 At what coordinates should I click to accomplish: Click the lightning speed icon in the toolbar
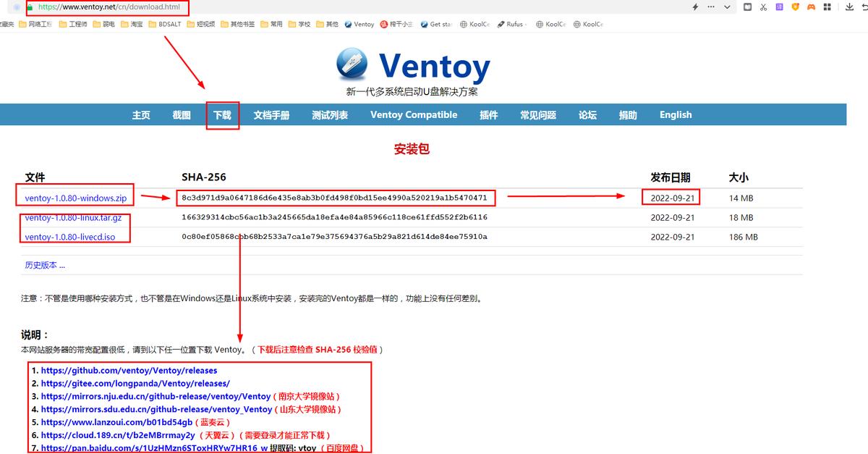[694, 7]
